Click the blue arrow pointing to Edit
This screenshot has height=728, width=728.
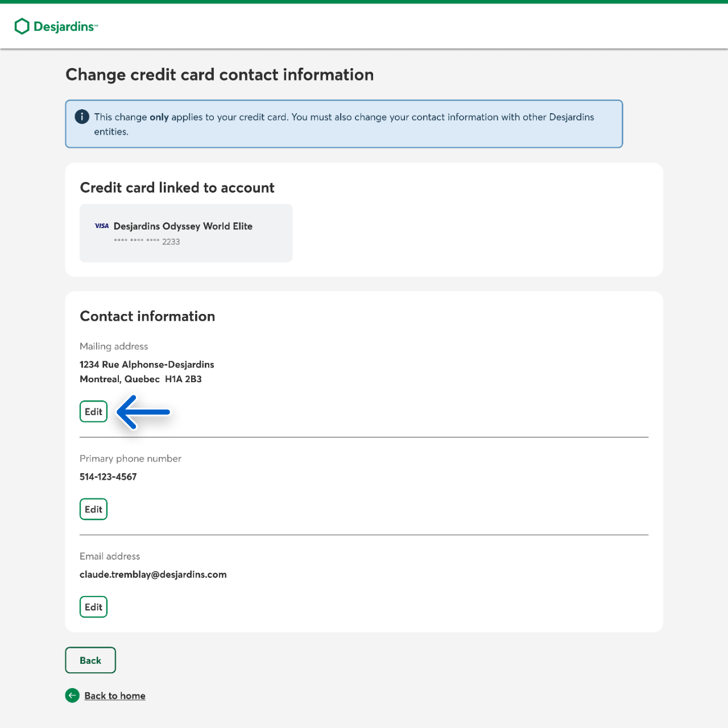[143, 412]
